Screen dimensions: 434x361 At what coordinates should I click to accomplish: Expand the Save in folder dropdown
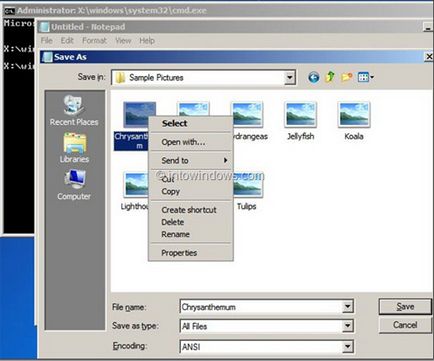[x=290, y=78]
